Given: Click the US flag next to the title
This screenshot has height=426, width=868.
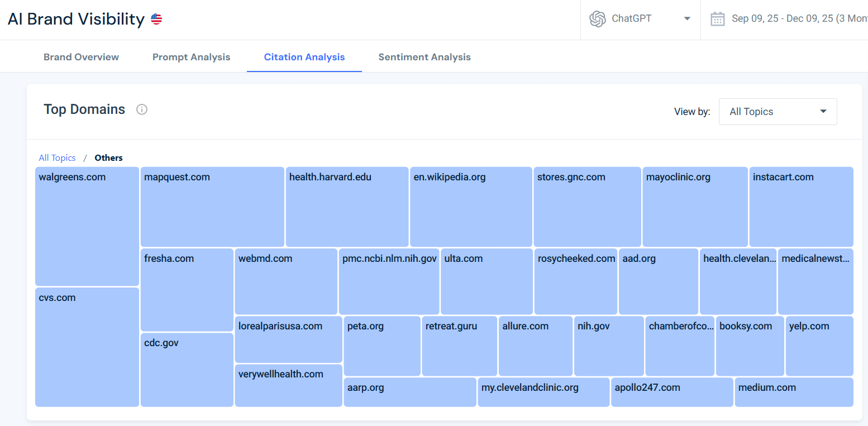Looking at the screenshot, I should coord(155,18).
